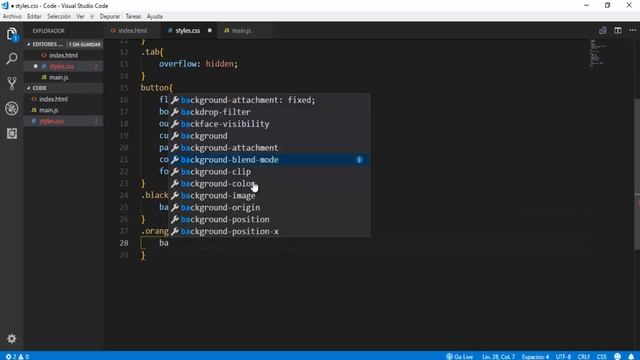
Task: Click the 1 SIN GUARDAR badge
Action: click(85, 44)
